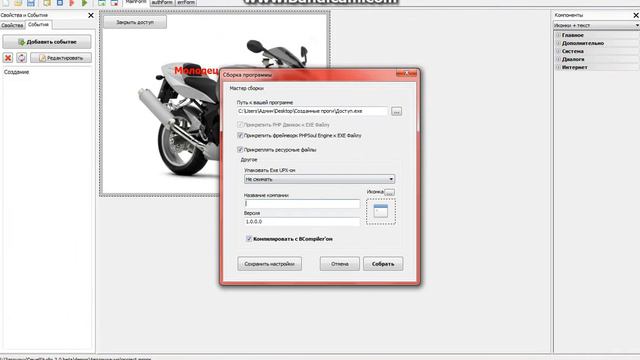
Task: Open the Иконки + текст dropdown
Action: coord(596,25)
